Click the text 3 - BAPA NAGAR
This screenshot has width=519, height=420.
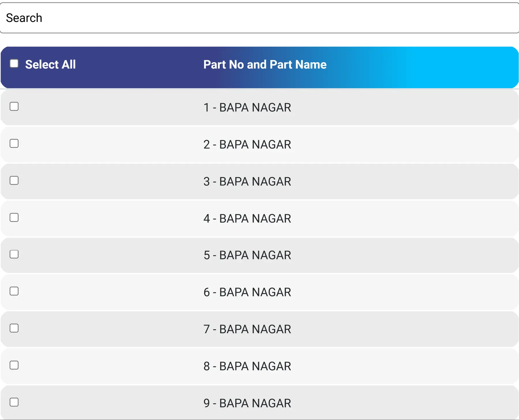247,182
